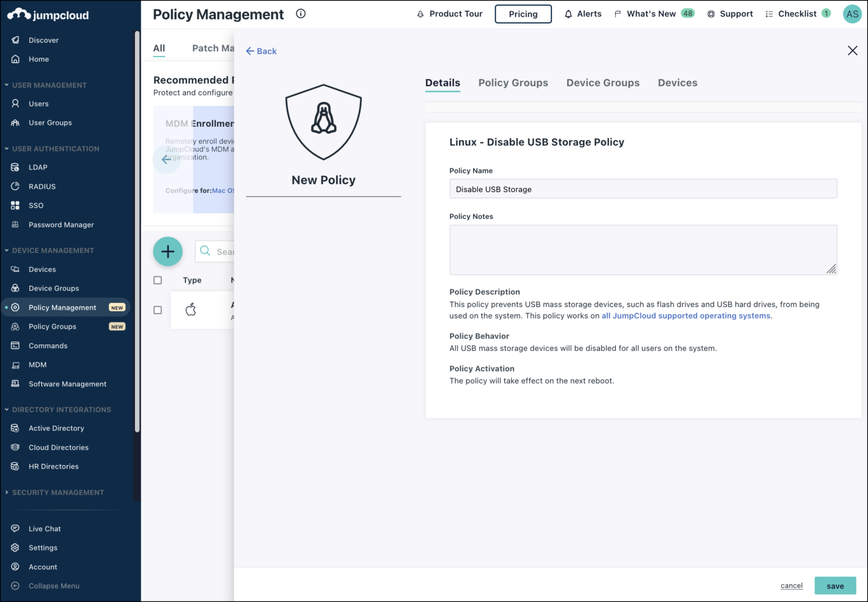
Task: Click the green plus to create a policy
Action: [x=168, y=252]
